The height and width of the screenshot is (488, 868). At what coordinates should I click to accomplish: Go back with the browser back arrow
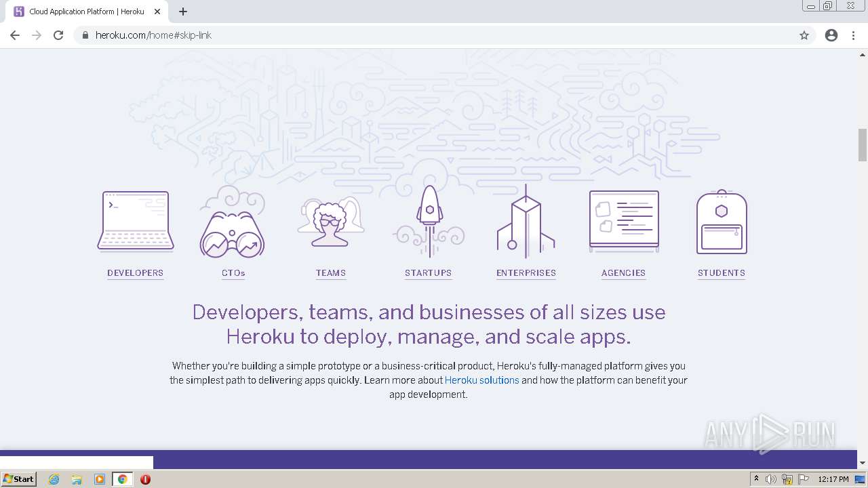tap(15, 35)
